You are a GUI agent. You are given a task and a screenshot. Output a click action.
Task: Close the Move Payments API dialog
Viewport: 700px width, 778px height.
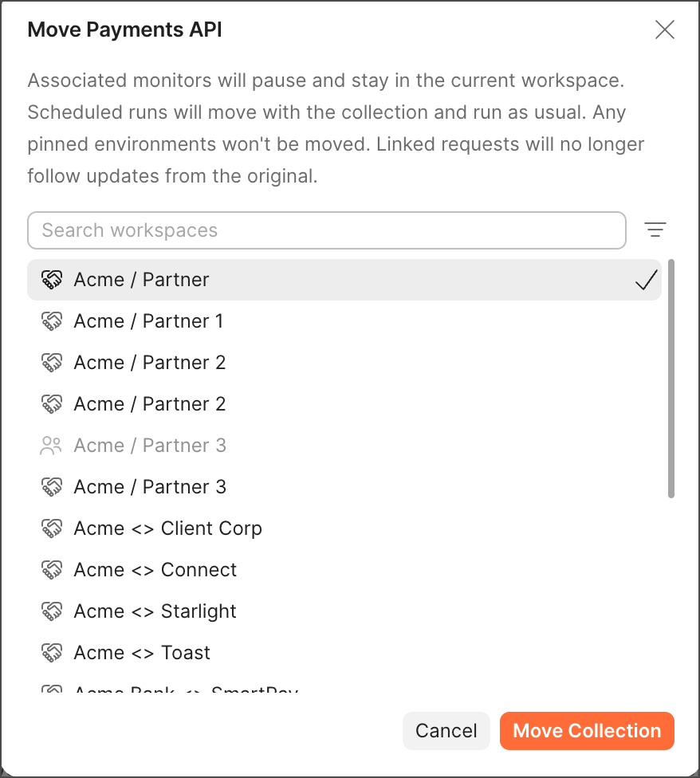[x=664, y=30]
